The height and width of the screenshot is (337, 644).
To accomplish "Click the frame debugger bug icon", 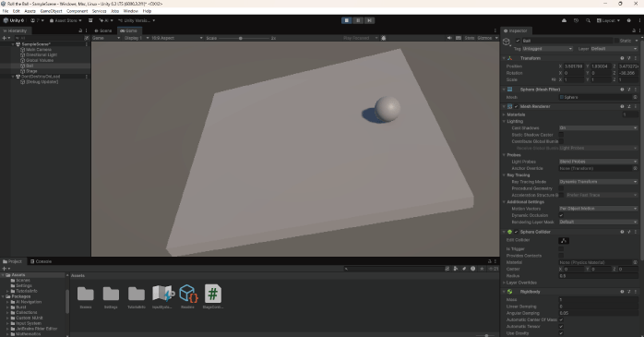I will pos(384,38).
